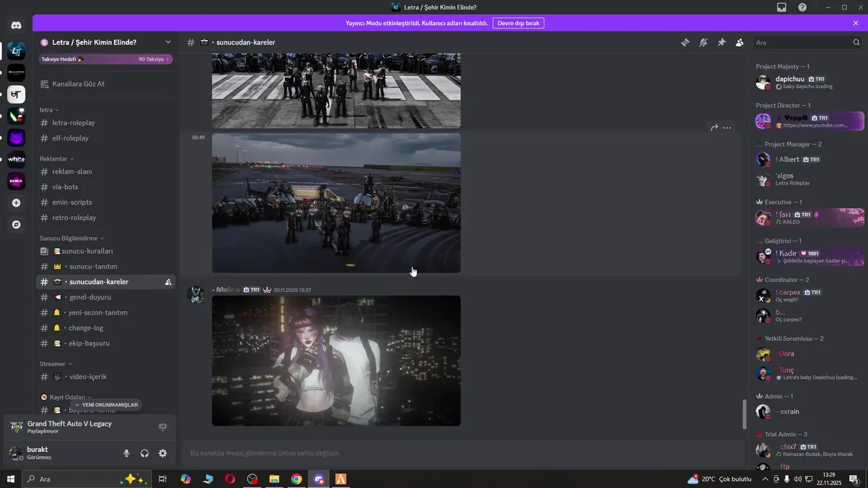Open User Settings gear icon

pyautogui.click(x=163, y=453)
